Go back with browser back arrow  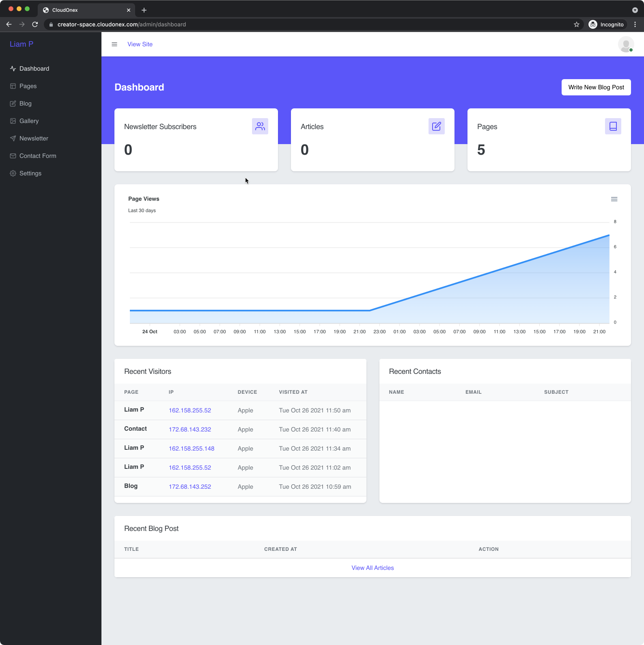point(9,24)
